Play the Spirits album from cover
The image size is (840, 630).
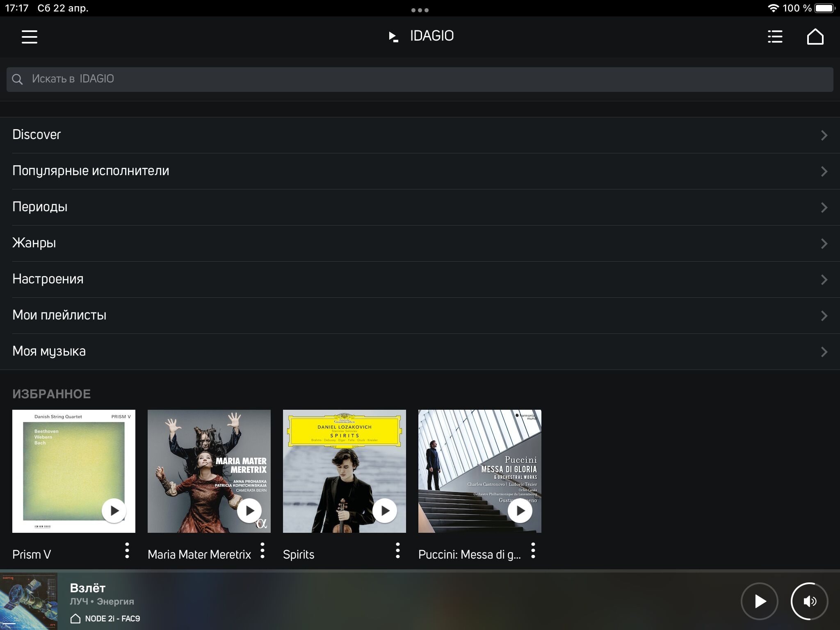384,511
